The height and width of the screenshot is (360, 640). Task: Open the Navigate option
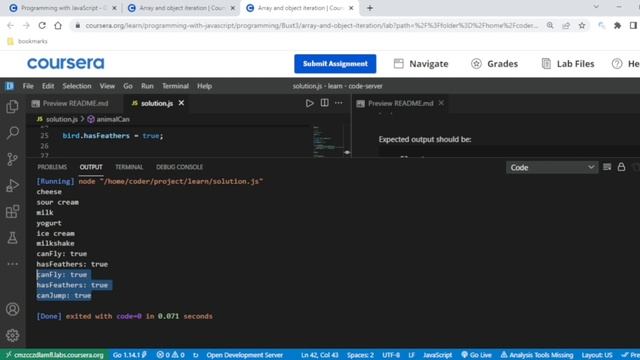click(421, 64)
